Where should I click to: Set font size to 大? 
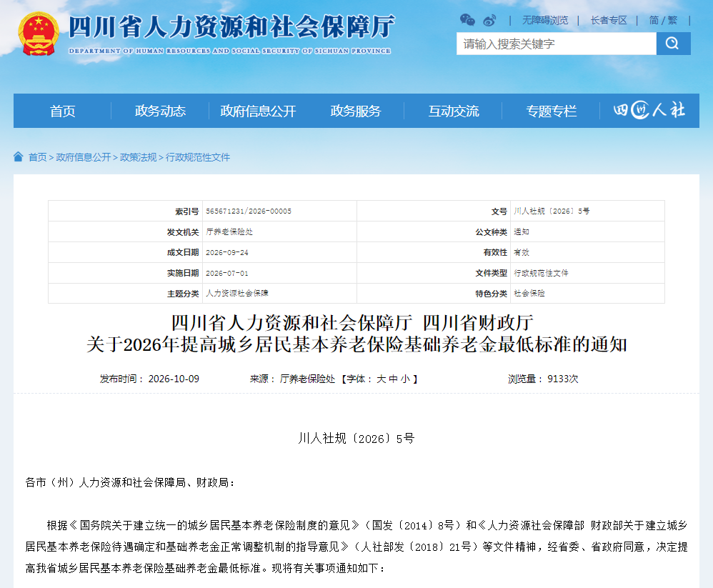[381, 379]
